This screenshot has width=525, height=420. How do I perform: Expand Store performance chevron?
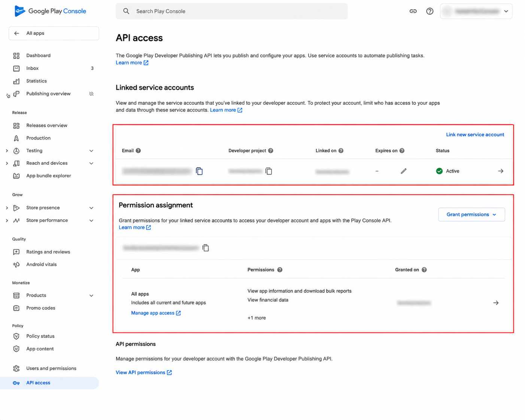coord(91,220)
